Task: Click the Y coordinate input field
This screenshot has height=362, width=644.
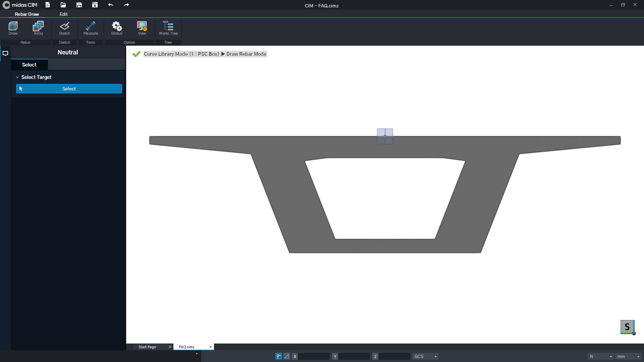Action: (354, 356)
